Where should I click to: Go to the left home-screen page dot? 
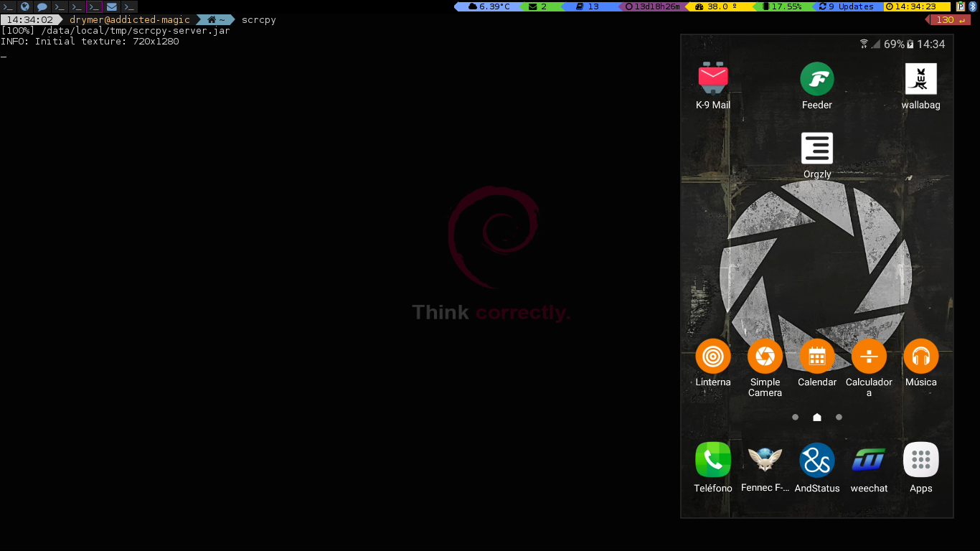[x=795, y=417]
